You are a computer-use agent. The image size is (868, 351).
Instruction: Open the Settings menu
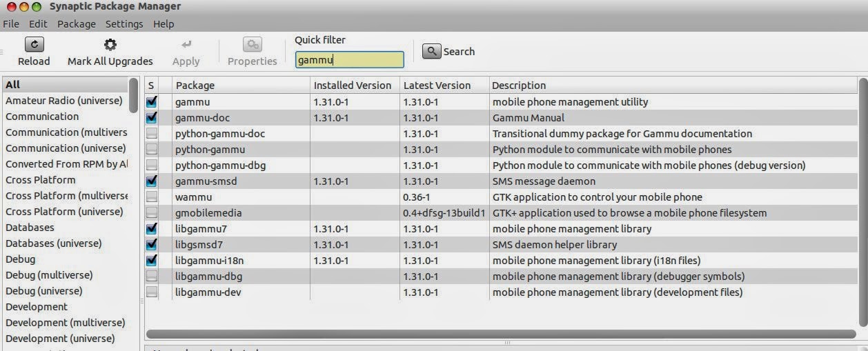[124, 23]
